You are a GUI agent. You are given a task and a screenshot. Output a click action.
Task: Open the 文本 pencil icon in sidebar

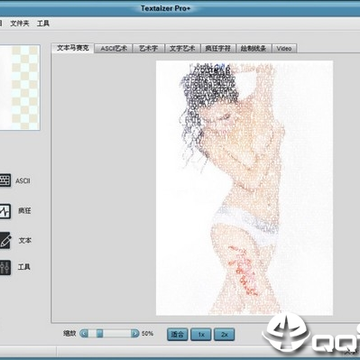tap(5, 241)
